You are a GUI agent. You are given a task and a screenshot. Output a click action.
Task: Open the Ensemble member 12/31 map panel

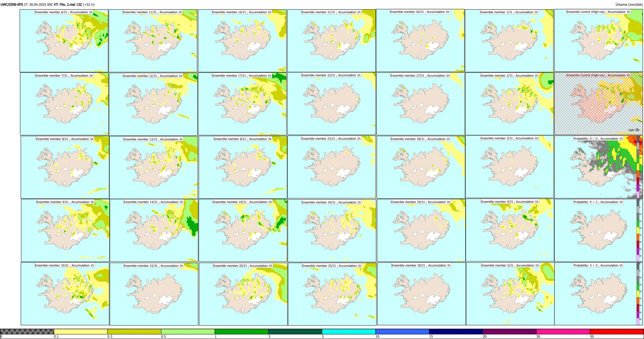[153, 104]
